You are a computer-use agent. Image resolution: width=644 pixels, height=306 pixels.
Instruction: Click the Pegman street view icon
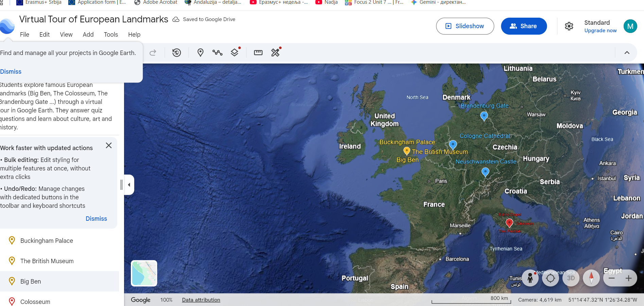[530, 278]
